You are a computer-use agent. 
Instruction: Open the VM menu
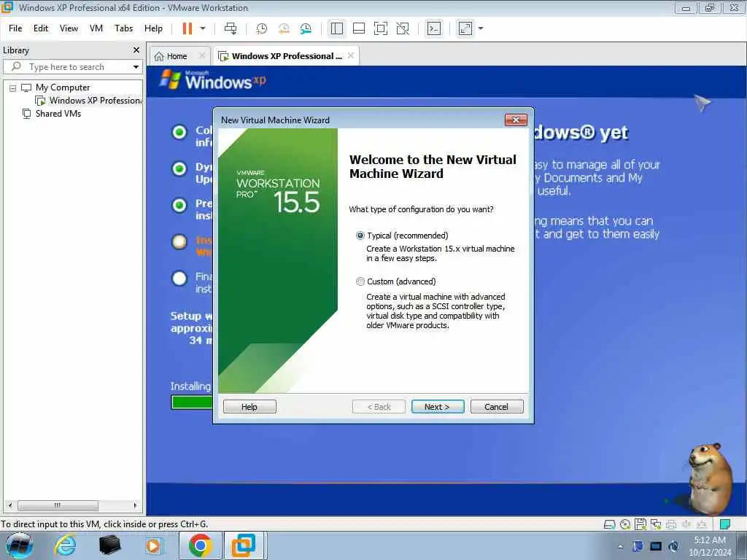pos(96,28)
